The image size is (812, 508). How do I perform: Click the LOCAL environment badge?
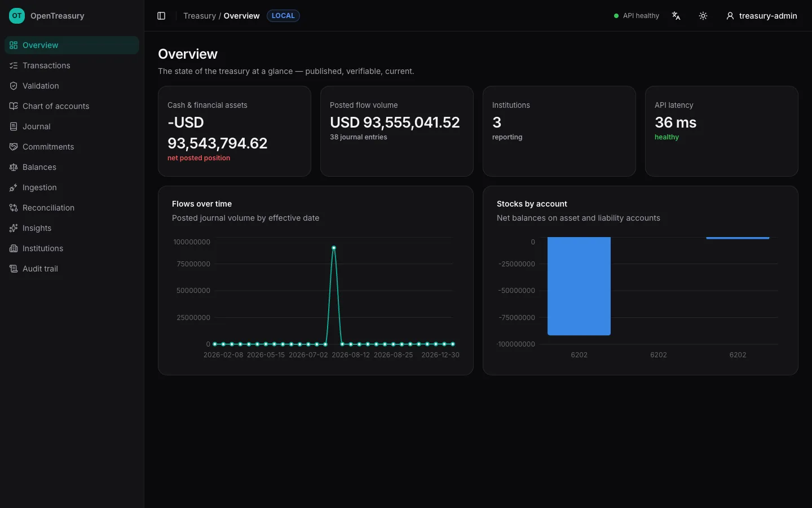click(283, 16)
